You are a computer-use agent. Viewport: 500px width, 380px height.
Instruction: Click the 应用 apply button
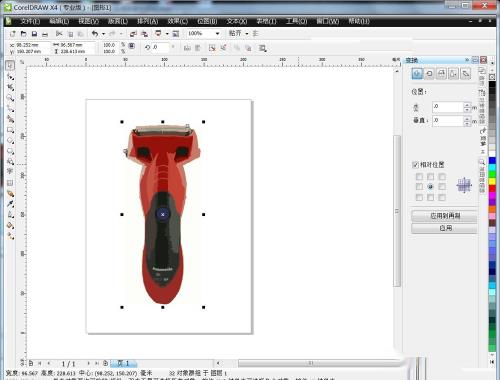445,228
